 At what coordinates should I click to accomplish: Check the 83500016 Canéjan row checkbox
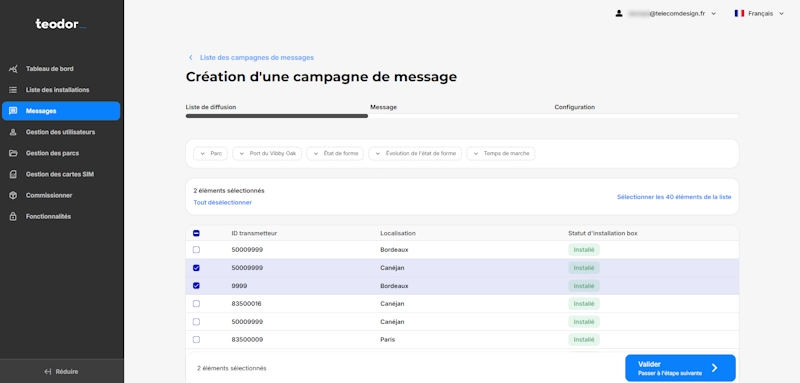196,304
